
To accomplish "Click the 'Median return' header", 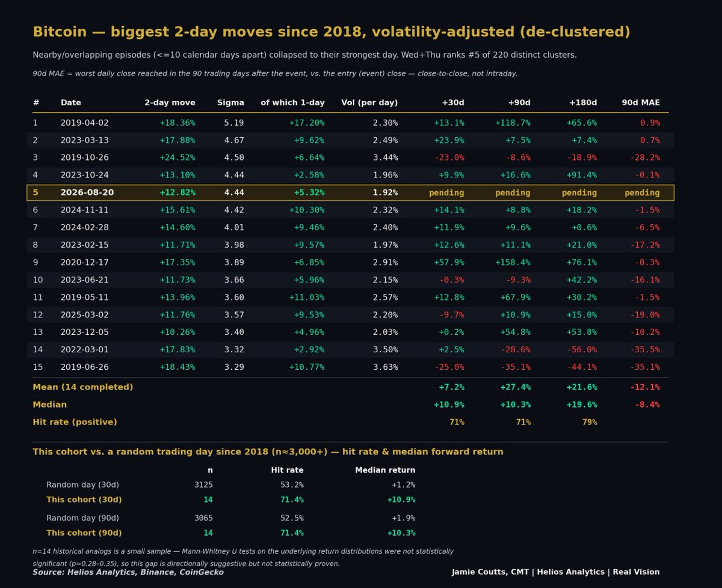I will pos(385,470).
